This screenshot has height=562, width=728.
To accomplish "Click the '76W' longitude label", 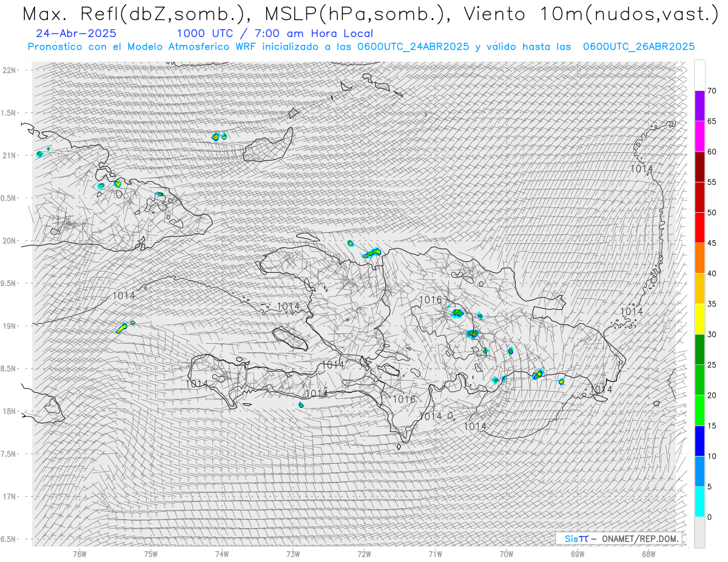I will (x=79, y=554).
